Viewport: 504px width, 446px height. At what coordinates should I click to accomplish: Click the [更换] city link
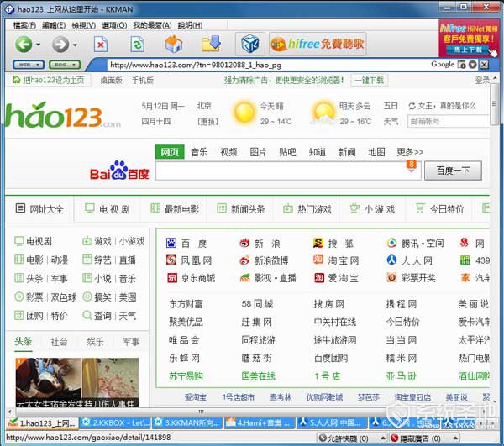(207, 122)
